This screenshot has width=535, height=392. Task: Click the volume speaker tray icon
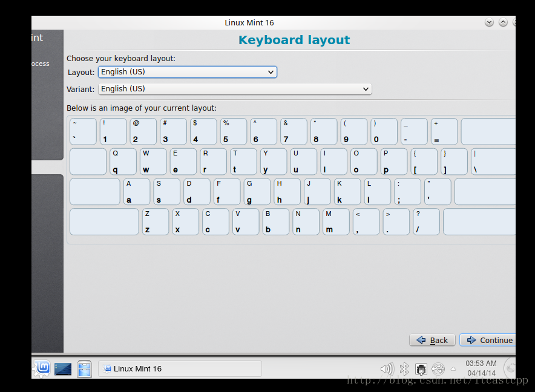tap(387, 369)
